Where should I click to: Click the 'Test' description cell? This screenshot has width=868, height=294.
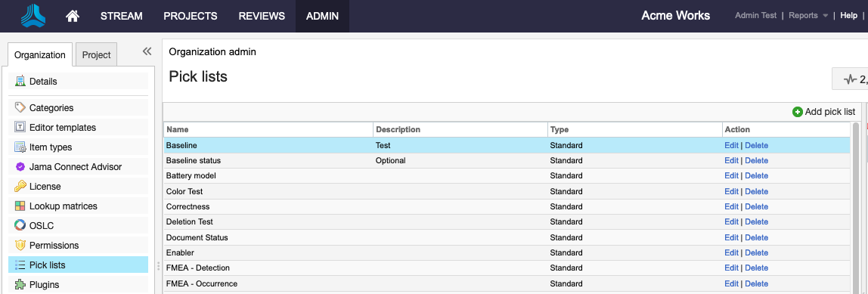(x=383, y=146)
